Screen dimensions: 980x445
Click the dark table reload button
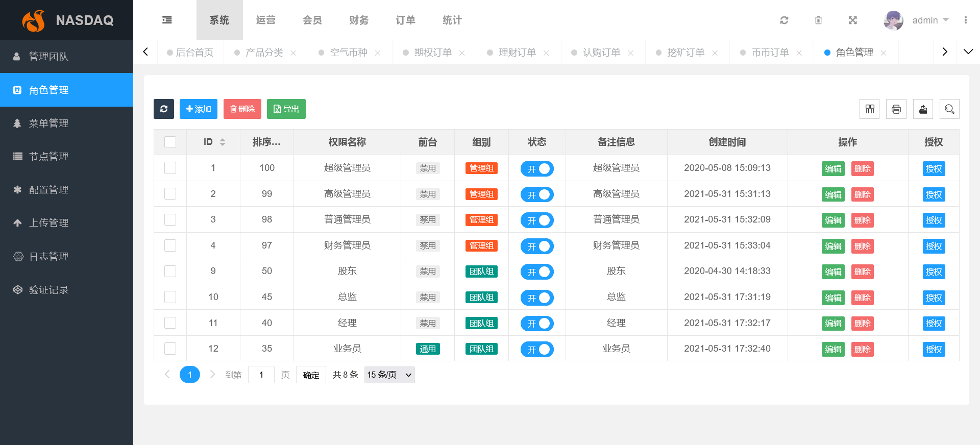pyautogui.click(x=164, y=109)
